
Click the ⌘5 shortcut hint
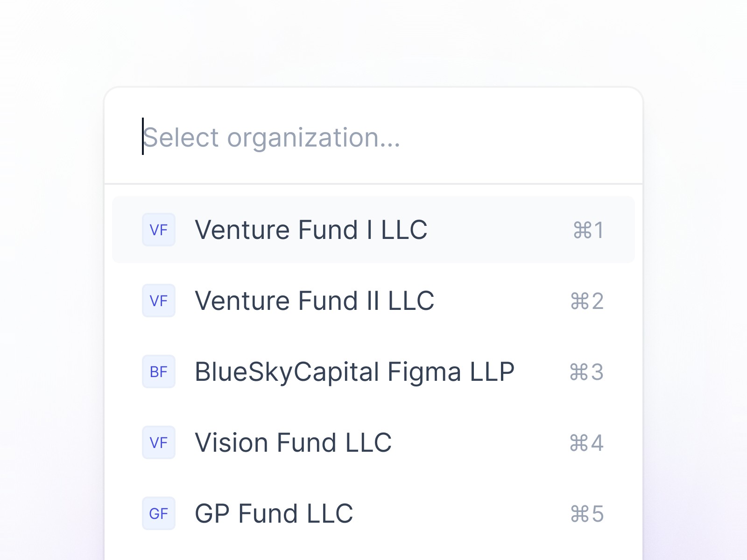pos(587,514)
